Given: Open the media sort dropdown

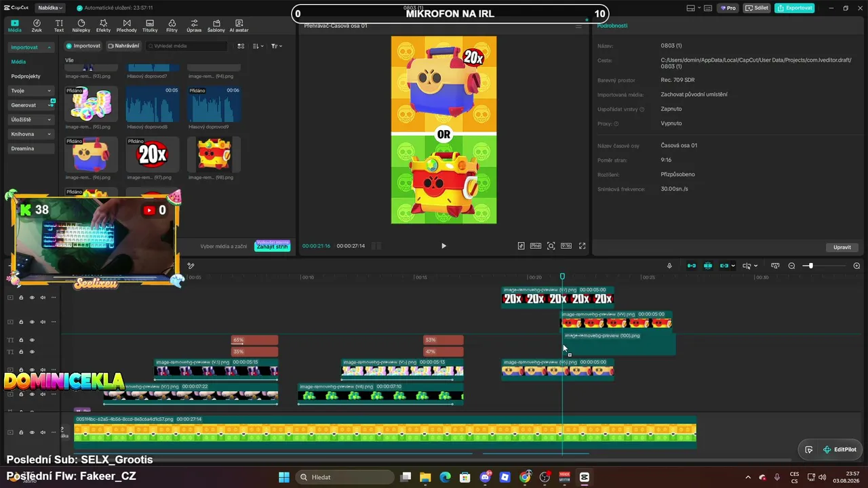Looking at the screenshot, I should tap(258, 46).
